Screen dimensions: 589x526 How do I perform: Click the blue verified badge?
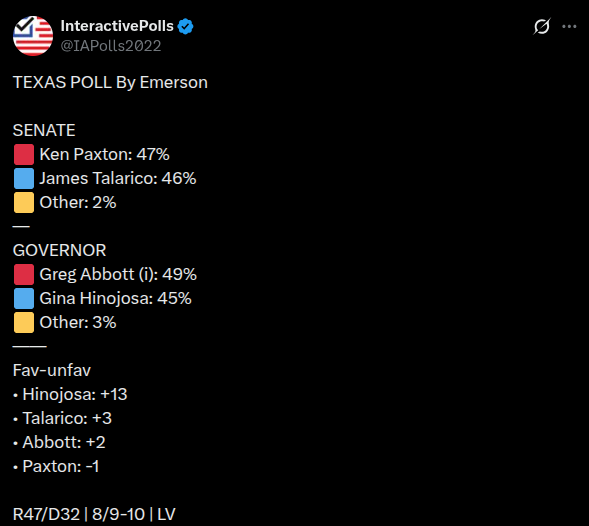(185, 27)
